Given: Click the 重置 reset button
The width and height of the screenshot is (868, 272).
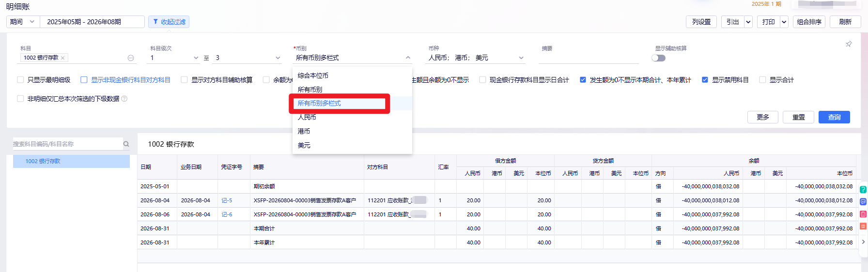Looking at the screenshot, I should [x=799, y=117].
